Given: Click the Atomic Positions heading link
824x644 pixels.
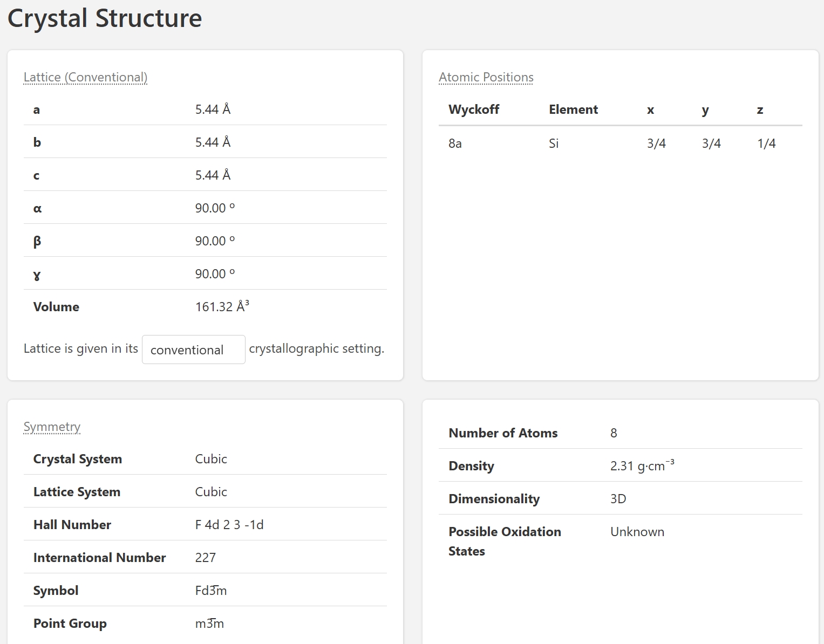Looking at the screenshot, I should 486,77.
